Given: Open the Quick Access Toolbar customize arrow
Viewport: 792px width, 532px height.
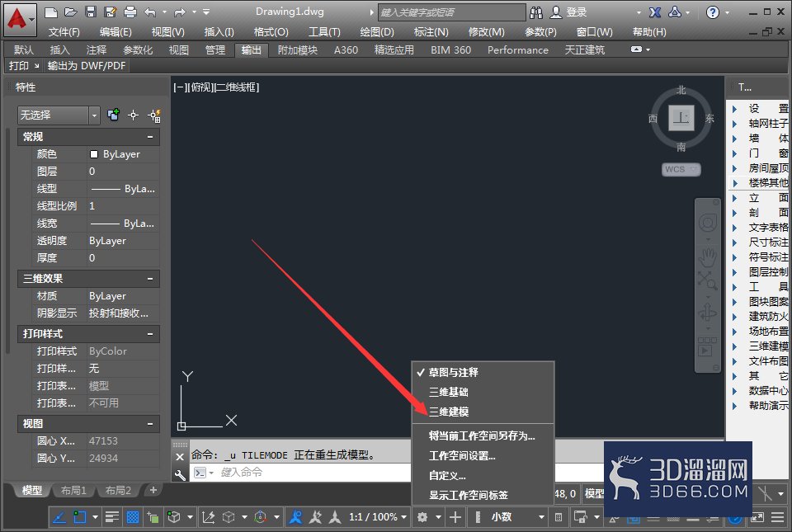Looking at the screenshot, I should pos(206,12).
